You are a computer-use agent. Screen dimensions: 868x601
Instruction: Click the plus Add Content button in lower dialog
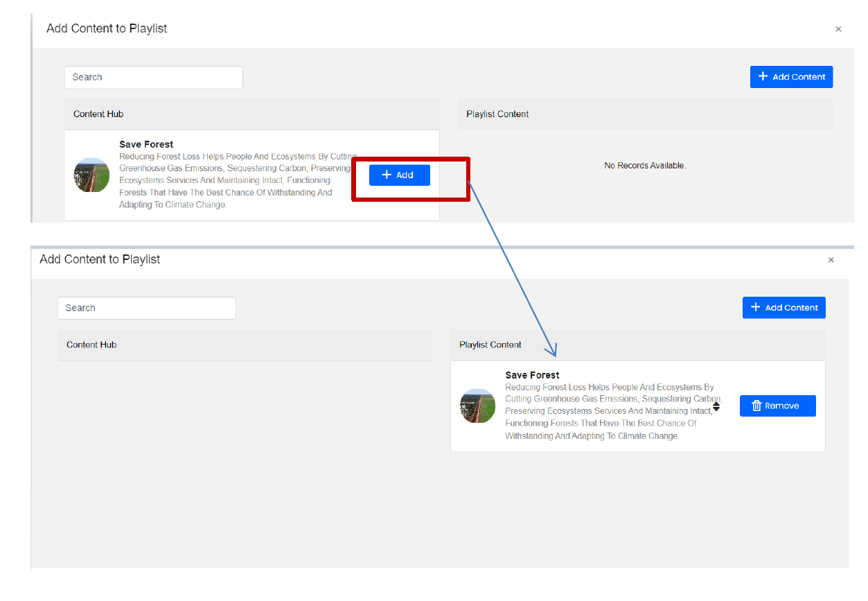[x=783, y=308]
